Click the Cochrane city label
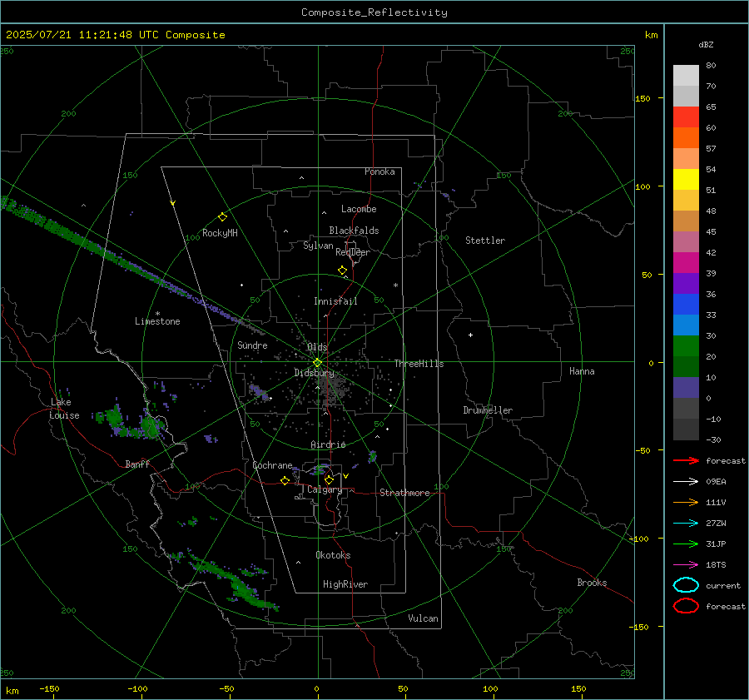This screenshot has height=700, width=749. coord(272,465)
